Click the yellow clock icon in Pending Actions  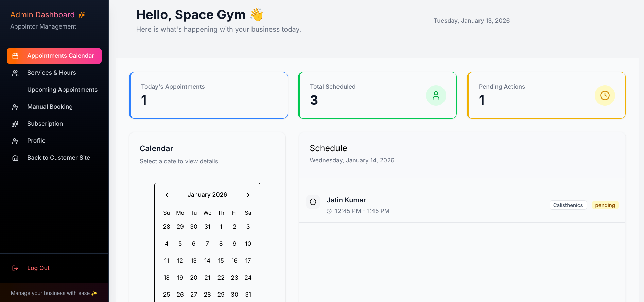(605, 95)
